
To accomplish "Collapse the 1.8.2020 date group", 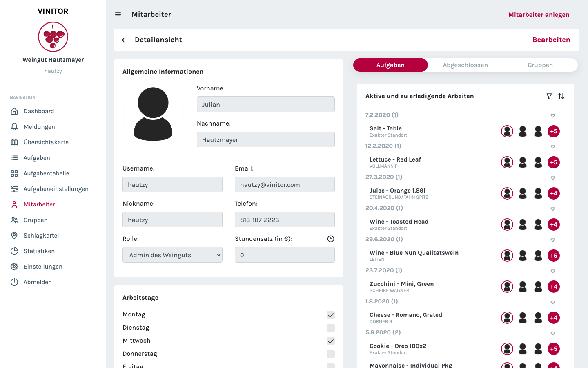I will click(x=553, y=302).
